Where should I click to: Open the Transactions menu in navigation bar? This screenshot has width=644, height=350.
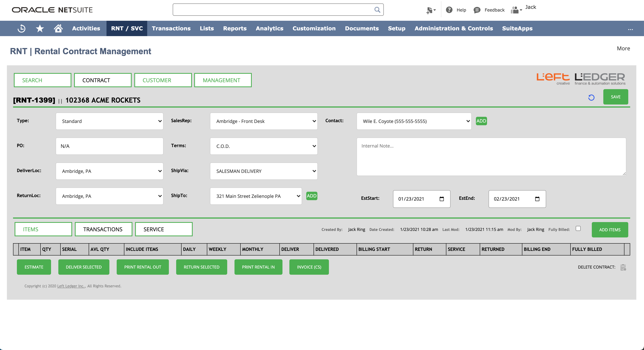coord(171,28)
